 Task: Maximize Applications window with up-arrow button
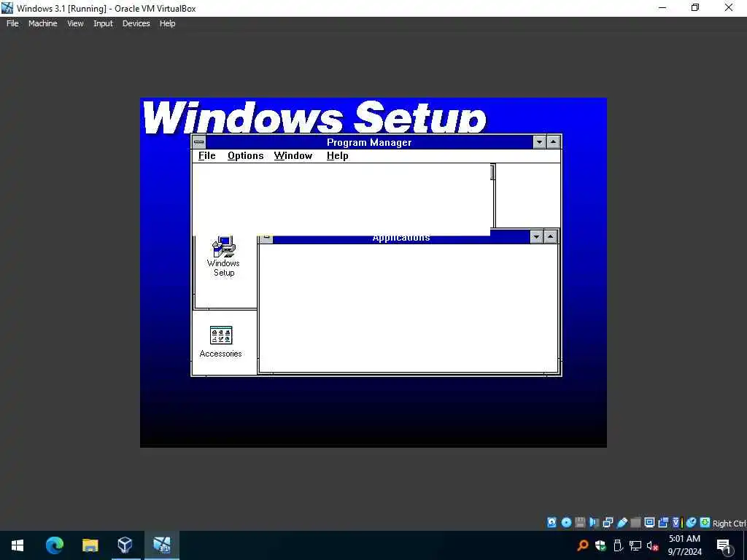(550, 237)
